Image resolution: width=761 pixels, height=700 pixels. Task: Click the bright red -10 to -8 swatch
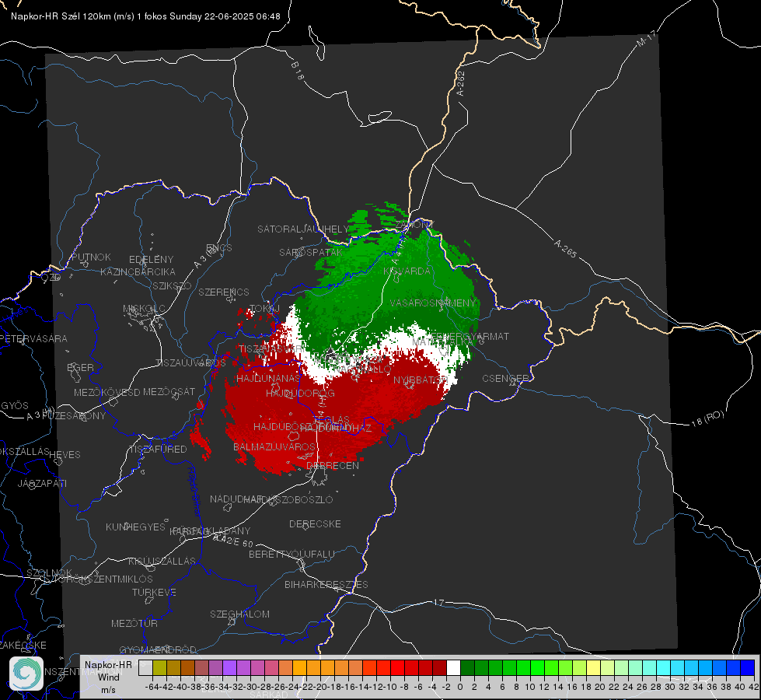[x=397, y=667]
